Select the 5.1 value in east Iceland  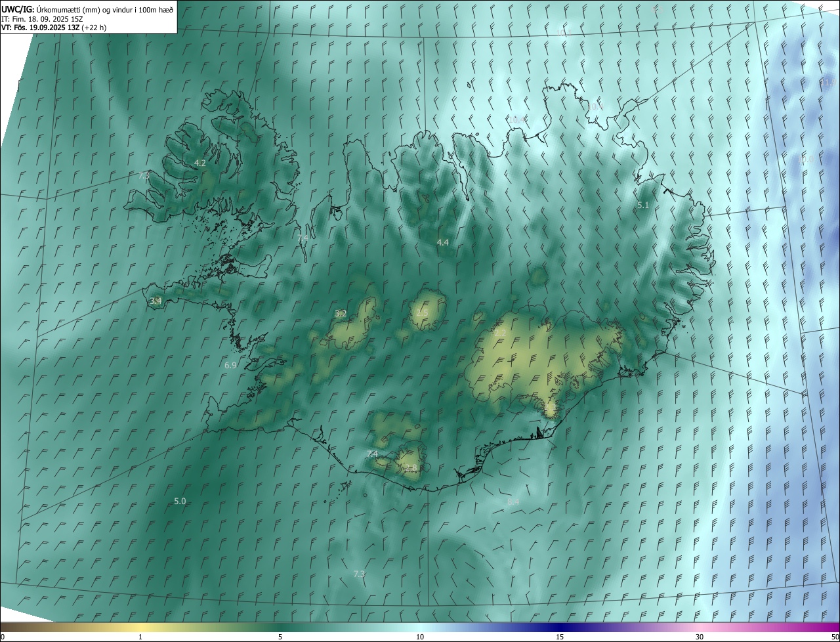[x=643, y=205]
